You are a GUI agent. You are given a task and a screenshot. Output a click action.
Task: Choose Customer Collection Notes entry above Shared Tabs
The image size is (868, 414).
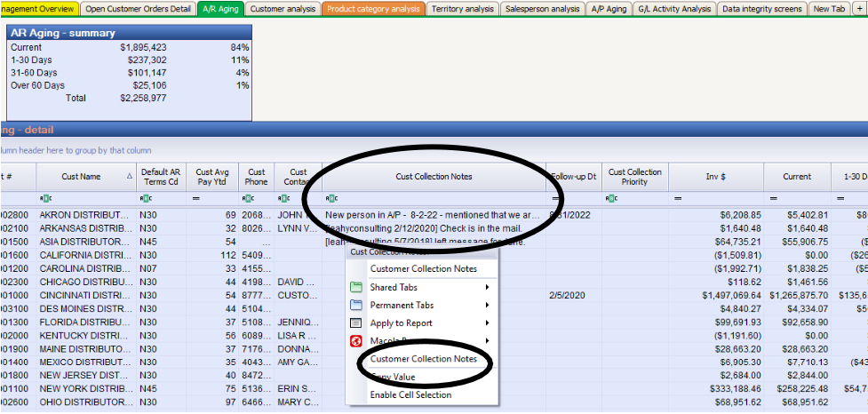click(424, 269)
